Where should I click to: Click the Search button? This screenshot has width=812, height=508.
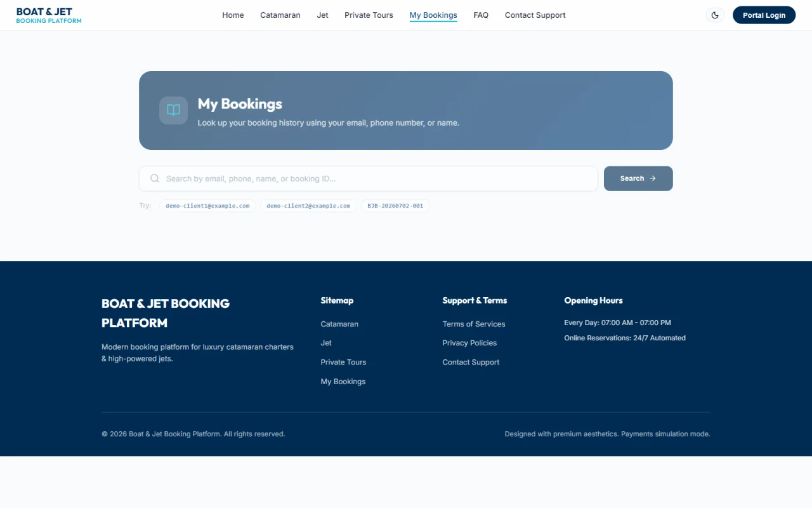click(x=638, y=178)
